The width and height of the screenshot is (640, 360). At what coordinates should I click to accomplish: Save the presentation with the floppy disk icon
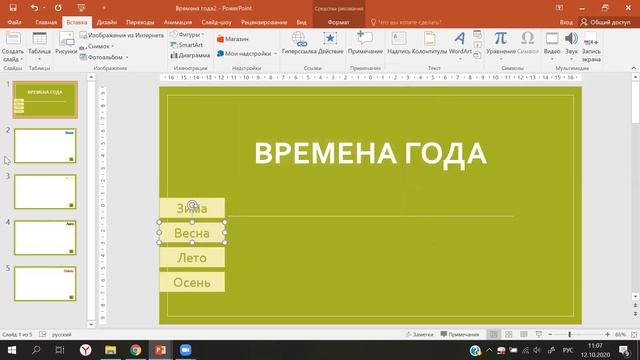tap(13, 8)
